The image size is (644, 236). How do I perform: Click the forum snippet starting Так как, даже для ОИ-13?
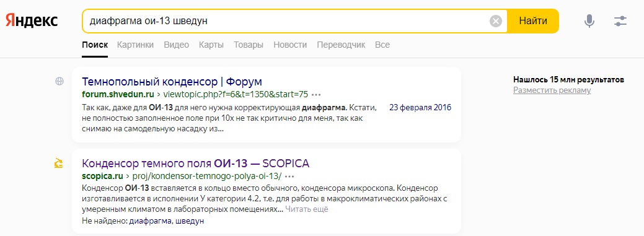point(229,118)
